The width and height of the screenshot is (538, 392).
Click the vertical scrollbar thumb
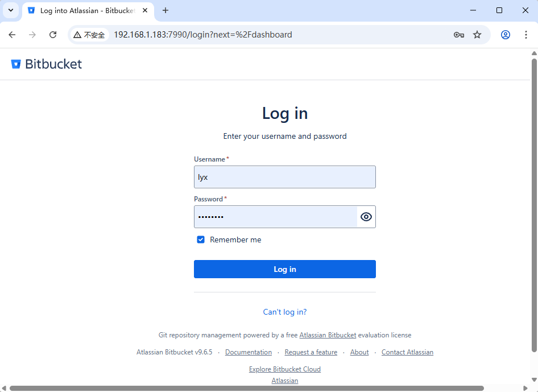click(x=534, y=205)
